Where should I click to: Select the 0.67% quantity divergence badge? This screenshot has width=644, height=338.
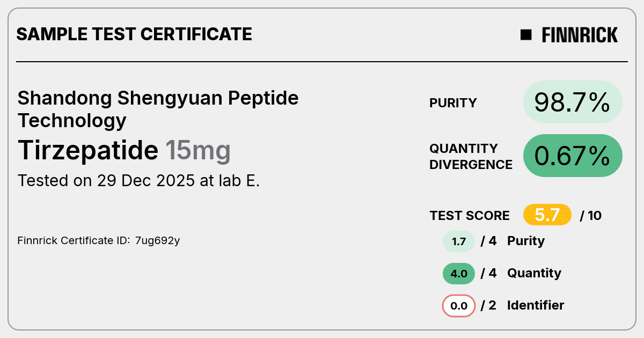(x=573, y=156)
